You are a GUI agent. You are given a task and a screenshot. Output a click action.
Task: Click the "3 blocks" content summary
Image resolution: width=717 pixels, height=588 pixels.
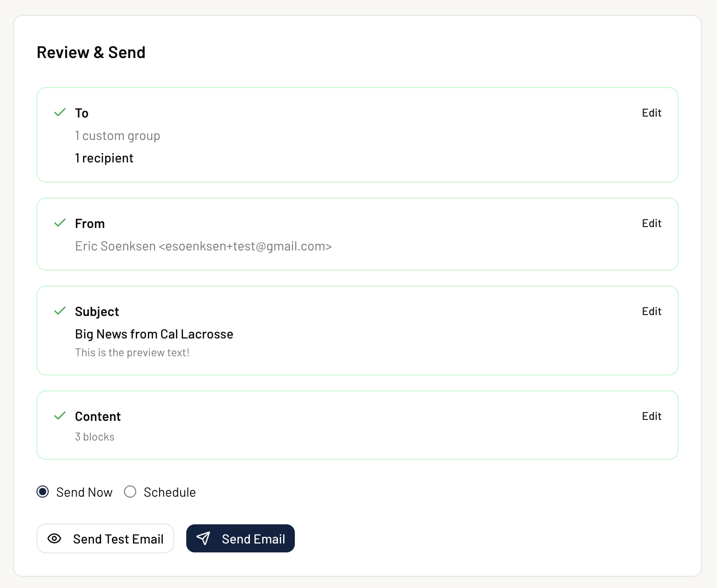click(x=95, y=437)
